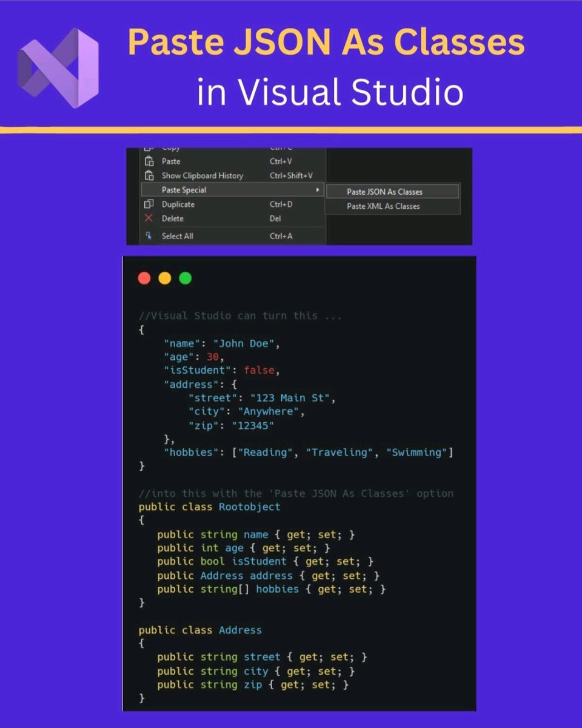Click the Duplicate icon in context menu
The image size is (582, 728).
(x=149, y=204)
